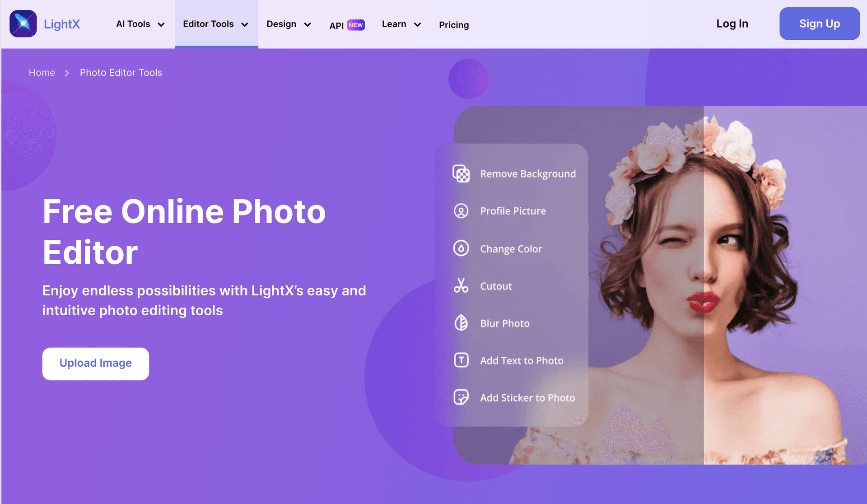Click the Log In link
The height and width of the screenshot is (504, 867).
point(732,24)
